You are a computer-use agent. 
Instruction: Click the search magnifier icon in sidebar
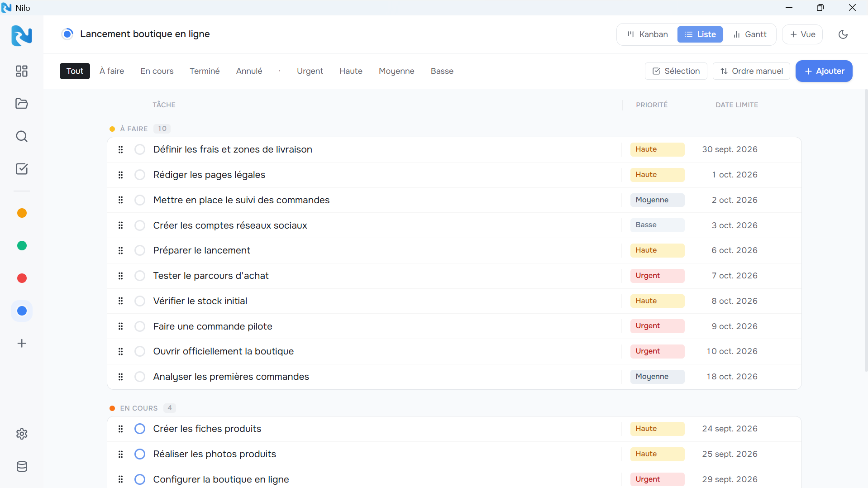tap(22, 136)
